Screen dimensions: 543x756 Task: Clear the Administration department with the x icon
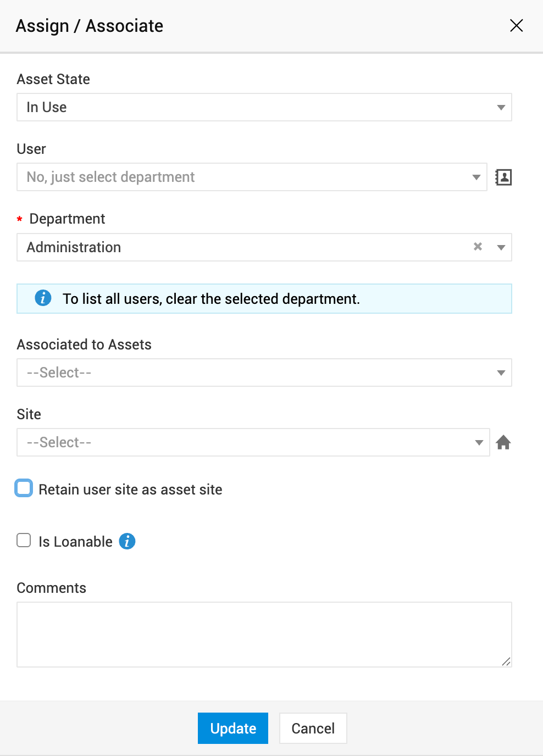[478, 247]
